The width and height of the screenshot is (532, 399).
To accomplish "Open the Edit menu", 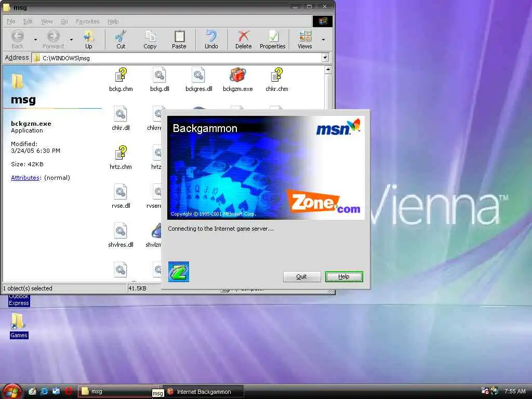I will point(28,21).
